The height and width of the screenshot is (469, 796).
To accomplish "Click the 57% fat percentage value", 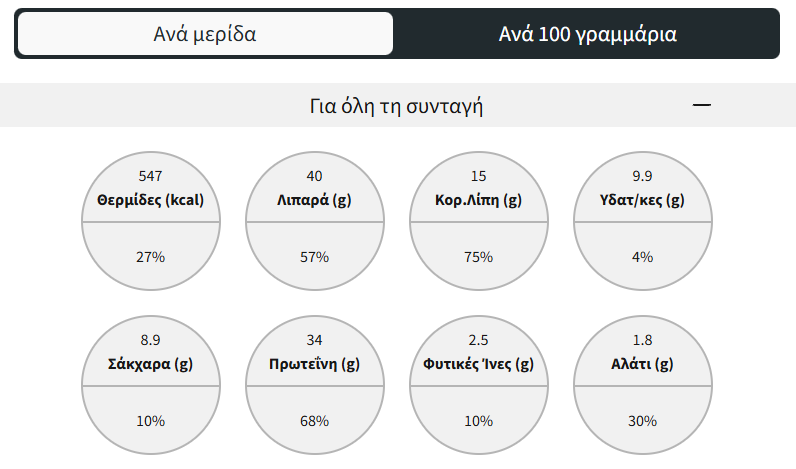I will 314,257.
